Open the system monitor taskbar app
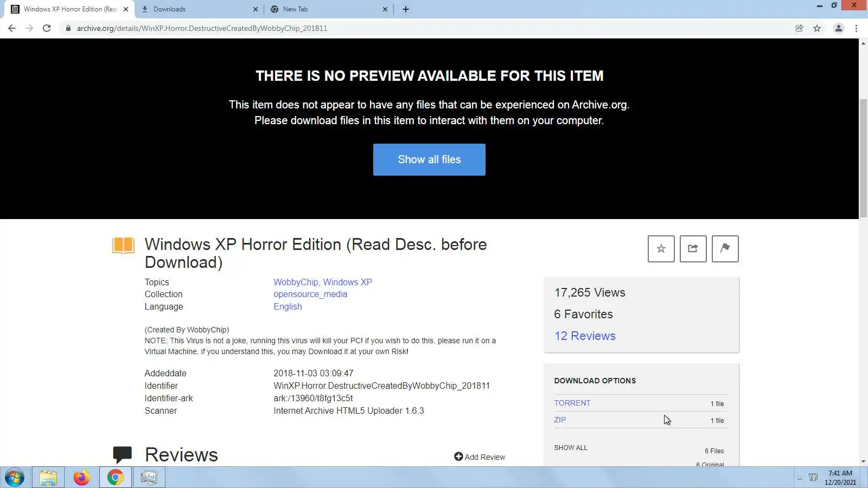This screenshot has height=488, width=868. (x=149, y=478)
